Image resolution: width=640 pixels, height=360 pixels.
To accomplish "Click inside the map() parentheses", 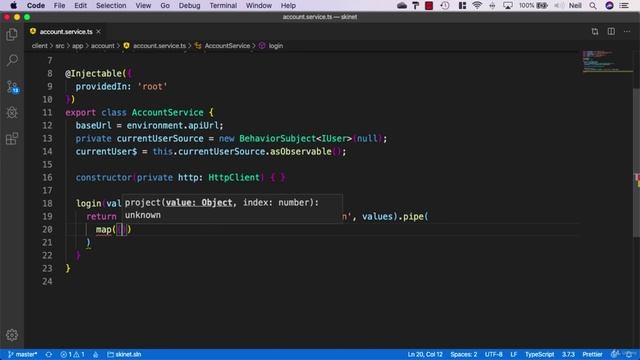I will 122,229.
